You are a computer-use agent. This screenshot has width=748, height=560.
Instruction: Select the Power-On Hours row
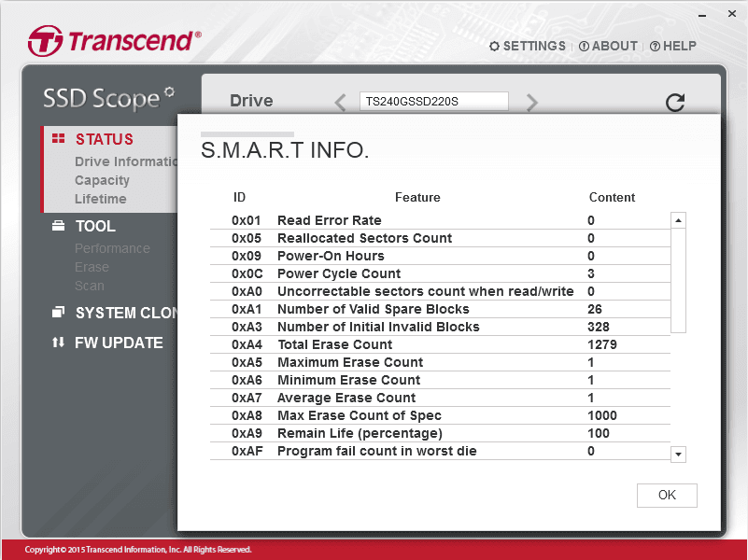pyautogui.click(x=440, y=256)
